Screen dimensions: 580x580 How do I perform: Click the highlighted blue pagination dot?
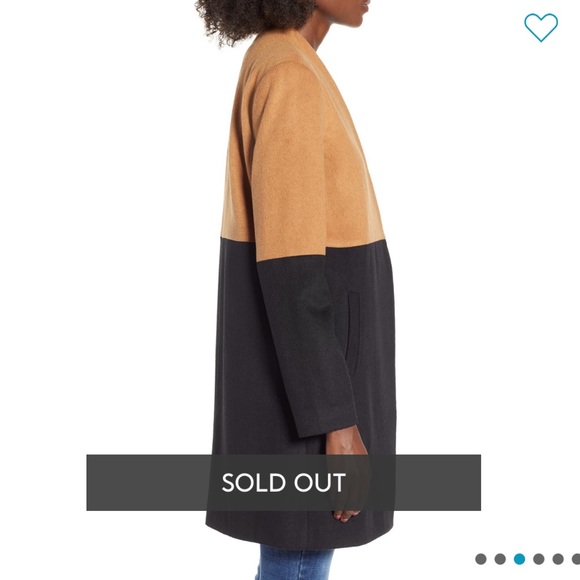(x=519, y=559)
